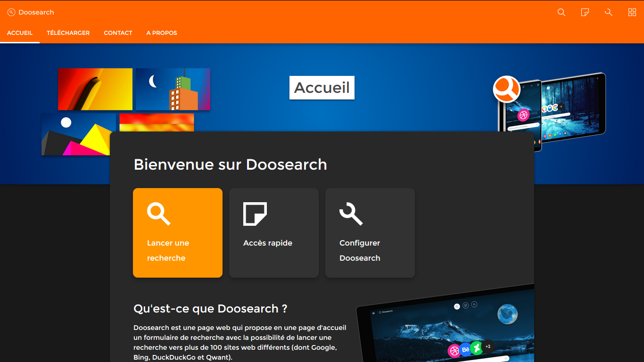The height and width of the screenshot is (362, 644).
Task: Open the grid apps icon in header
Action: [x=632, y=12]
